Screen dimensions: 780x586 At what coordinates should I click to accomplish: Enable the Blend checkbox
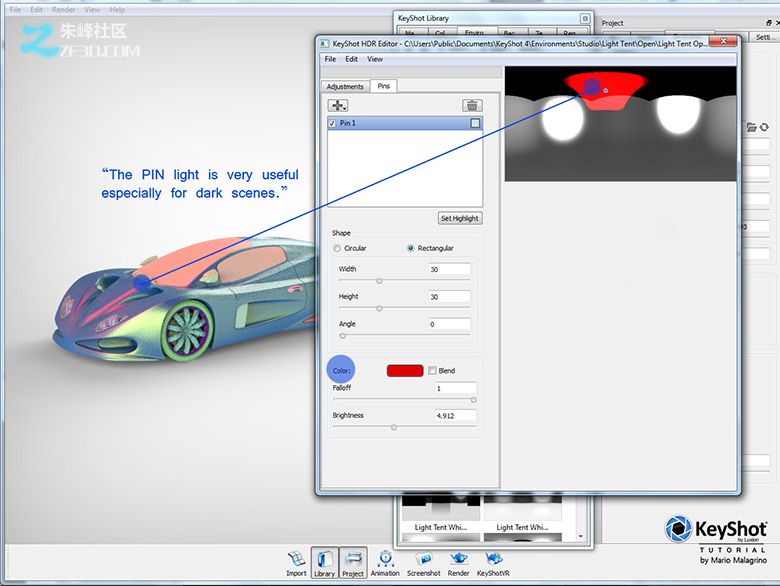(432, 371)
